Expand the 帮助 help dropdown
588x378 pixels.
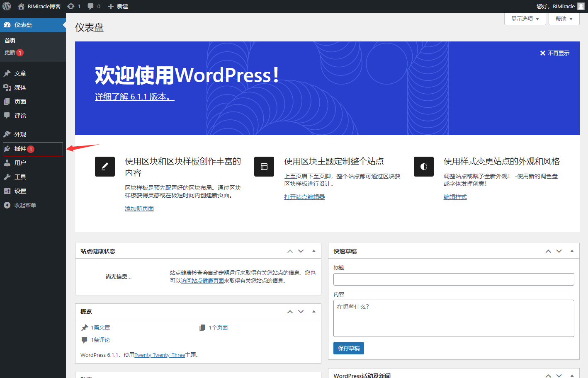point(564,19)
